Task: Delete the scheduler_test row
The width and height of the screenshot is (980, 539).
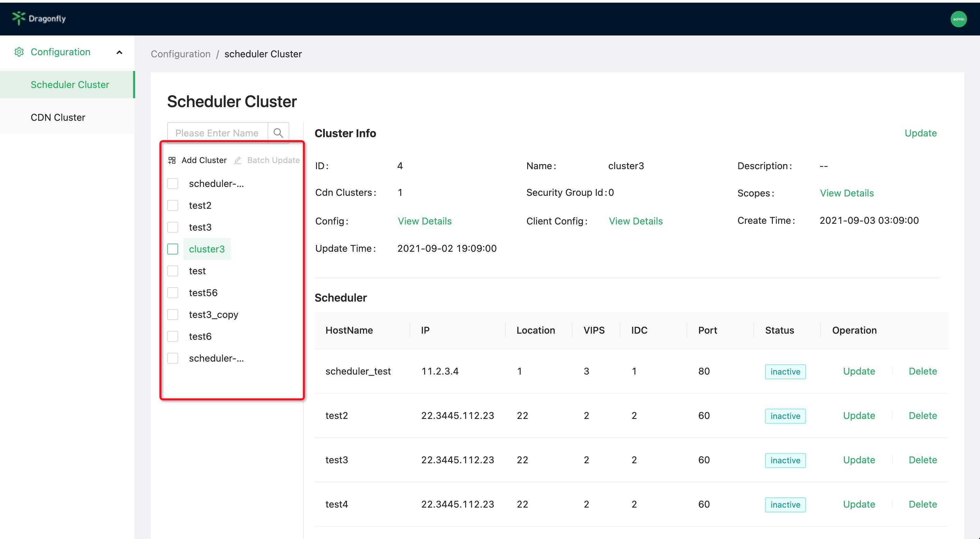Action: coord(923,371)
